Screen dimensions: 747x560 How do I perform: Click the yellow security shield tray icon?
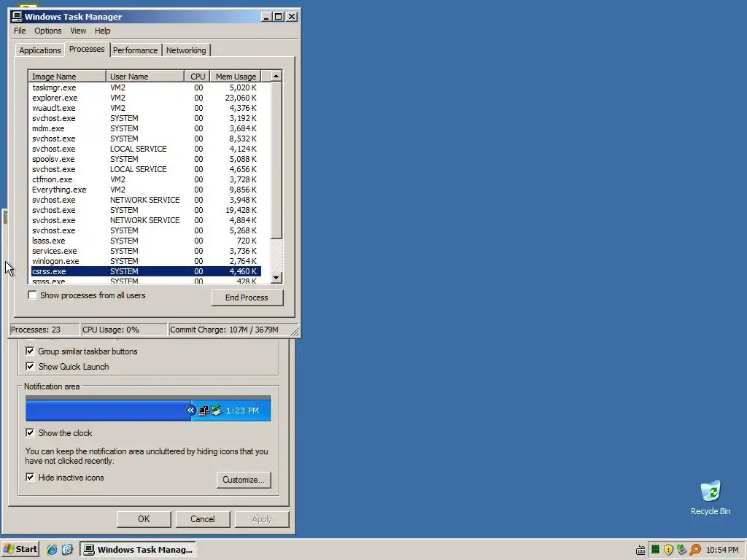coord(668,550)
